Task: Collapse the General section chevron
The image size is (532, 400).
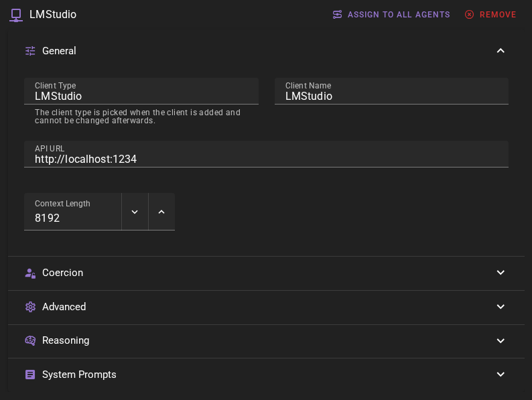Action: (501, 51)
